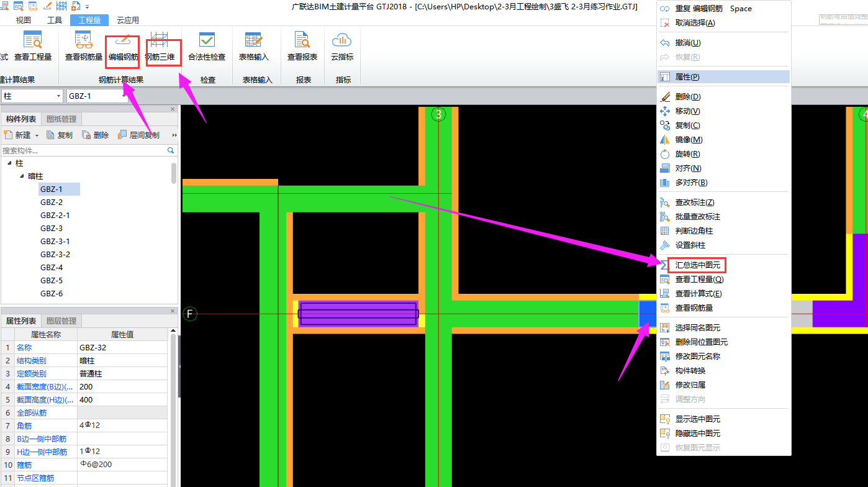Switch to the 云应用 ribbon tab
868x487 pixels.
(x=128, y=20)
